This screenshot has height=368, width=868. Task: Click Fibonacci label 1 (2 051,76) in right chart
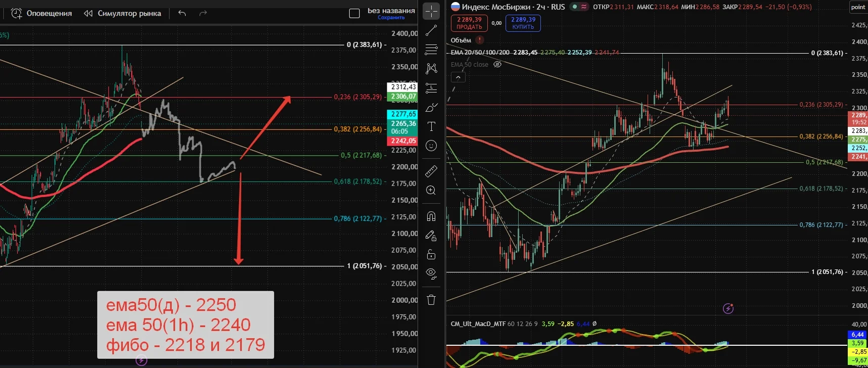coord(828,272)
